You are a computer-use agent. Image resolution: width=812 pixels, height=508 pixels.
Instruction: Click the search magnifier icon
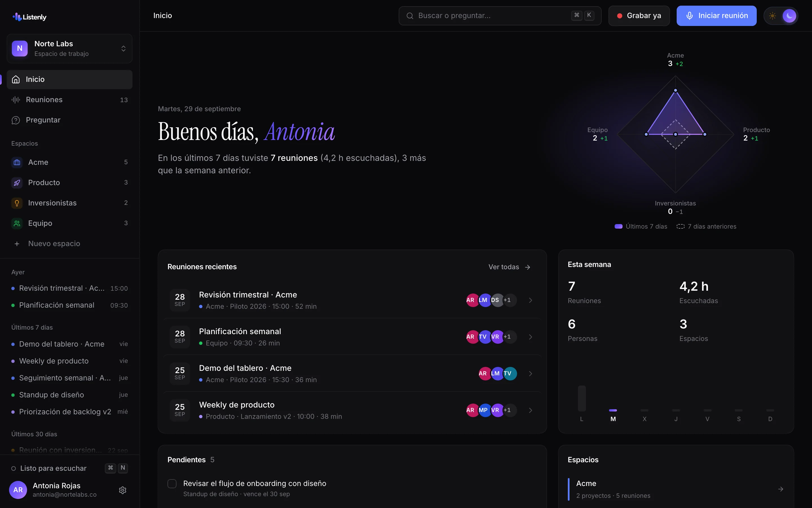pos(410,16)
